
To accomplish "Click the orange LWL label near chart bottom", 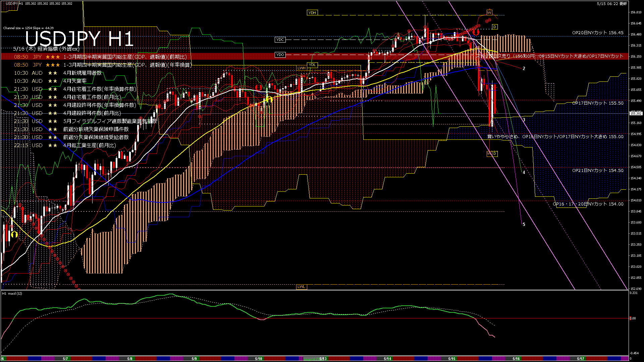I will [x=301, y=287].
